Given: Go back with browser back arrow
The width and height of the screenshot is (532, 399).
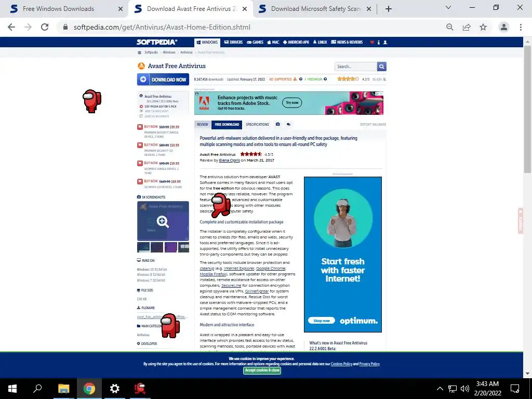Looking at the screenshot, I should pyautogui.click(x=11, y=27).
